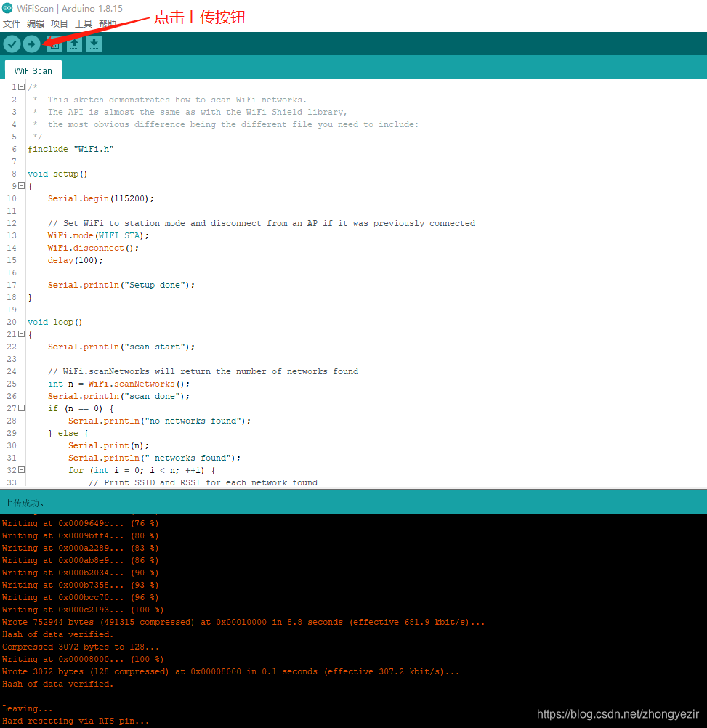The image size is (707, 728).
Task: Click 'Hard resetting via RTS pin...' line
Action: coord(76,721)
